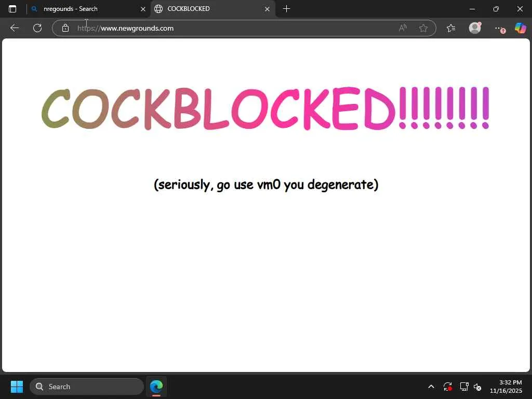This screenshot has height=399, width=532.
Task: Add this page to favorites
Action: 423,28
